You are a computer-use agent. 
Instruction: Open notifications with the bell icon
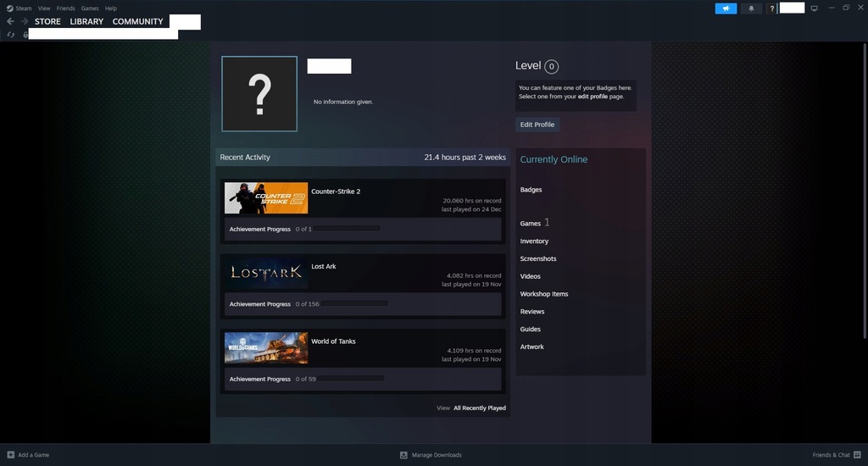[x=751, y=8]
